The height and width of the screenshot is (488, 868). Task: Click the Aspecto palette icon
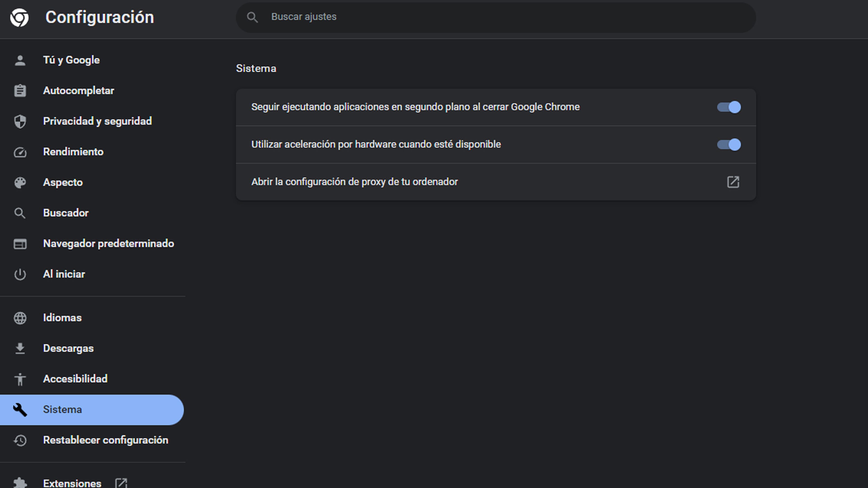click(x=20, y=183)
